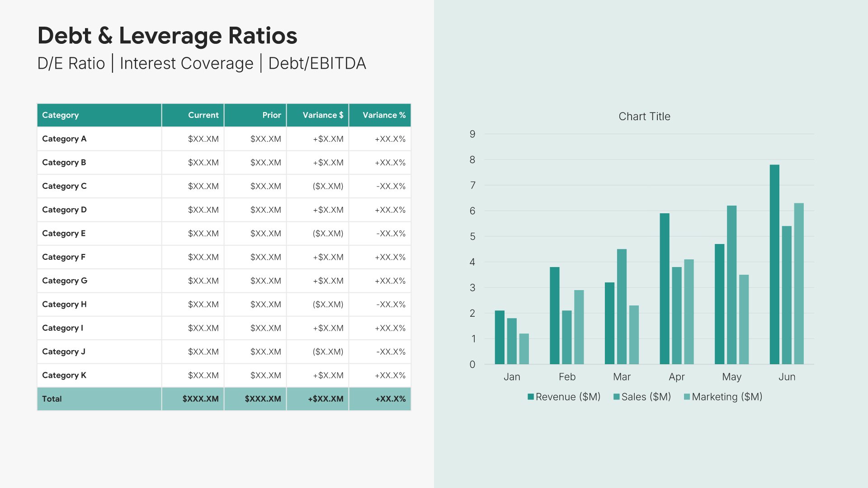Click the Prior column header
868x488 pixels.
(x=271, y=115)
